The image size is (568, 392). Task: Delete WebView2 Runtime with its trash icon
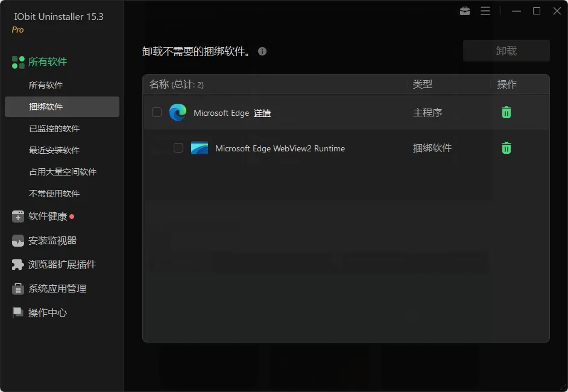click(x=506, y=148)
